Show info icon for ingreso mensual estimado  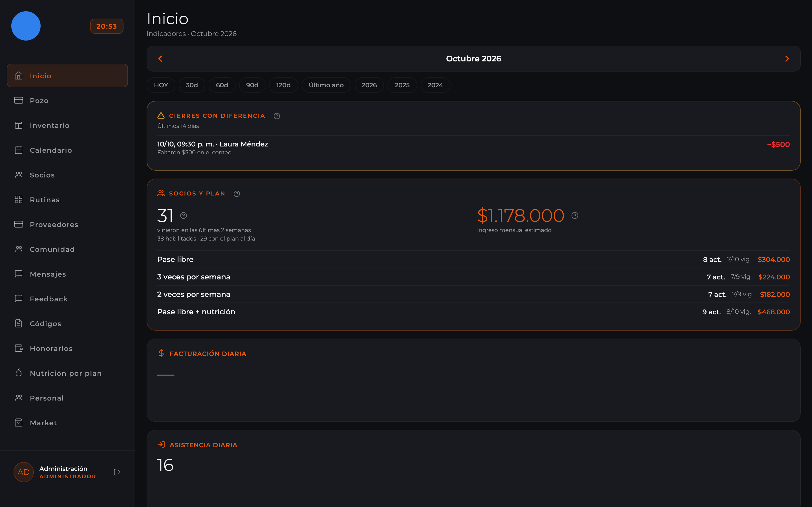[x=575, y=215]
